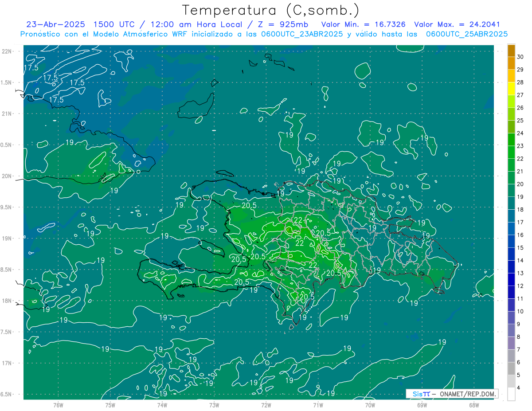The image size is (532, 411).
Task: Click the "68W" longitude axis label
Action: click(x=474, y=405)
